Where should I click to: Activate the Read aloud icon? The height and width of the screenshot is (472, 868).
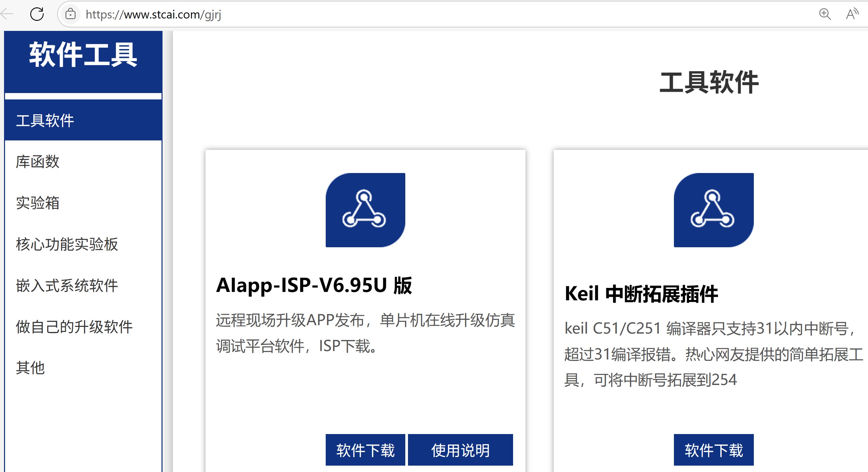(x=852, y=14)
